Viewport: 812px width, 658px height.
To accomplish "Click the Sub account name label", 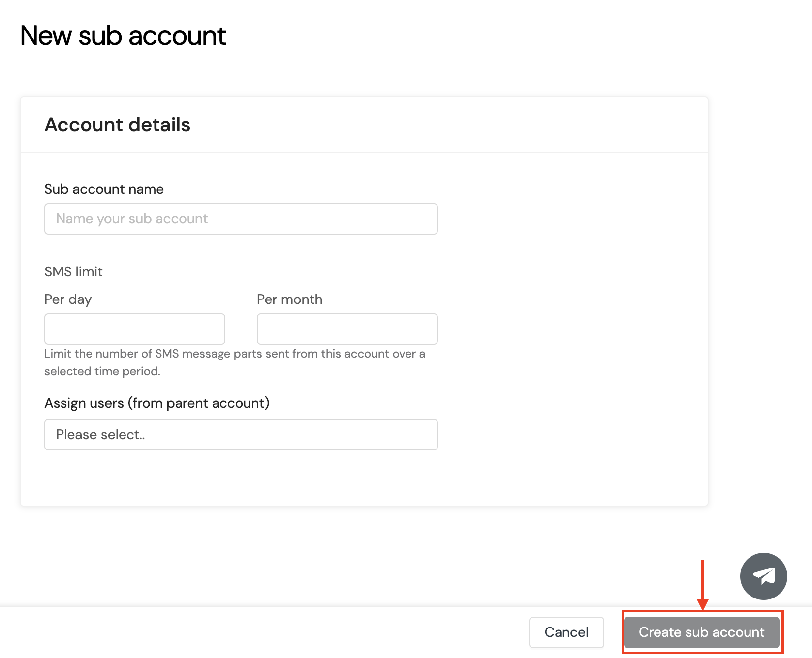I will pyautogui.click(x=104, y=189).
